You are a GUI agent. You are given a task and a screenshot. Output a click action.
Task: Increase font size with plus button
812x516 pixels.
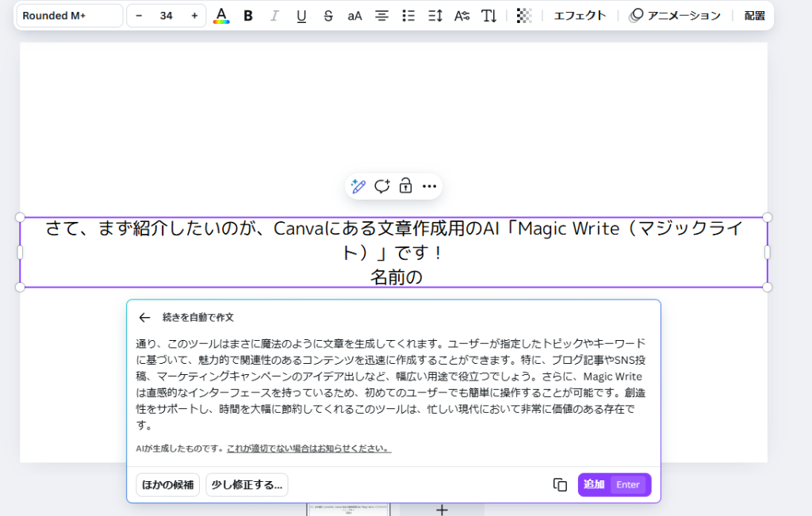point(194,16)
